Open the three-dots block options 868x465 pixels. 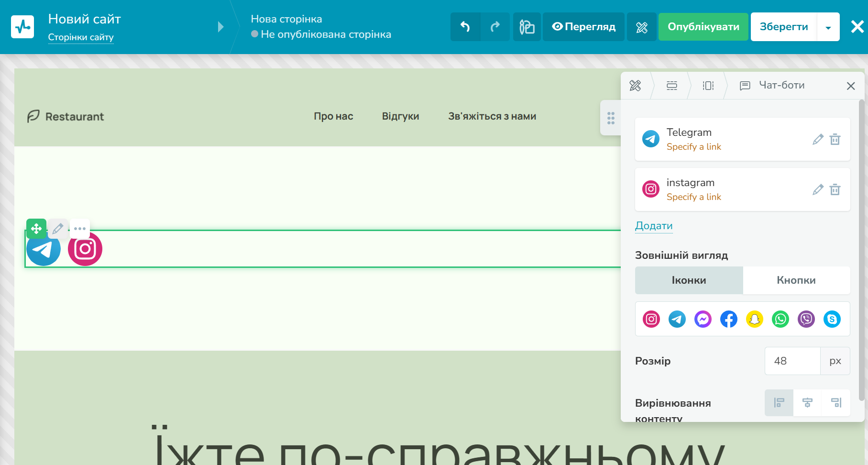(x=80, y=229)
